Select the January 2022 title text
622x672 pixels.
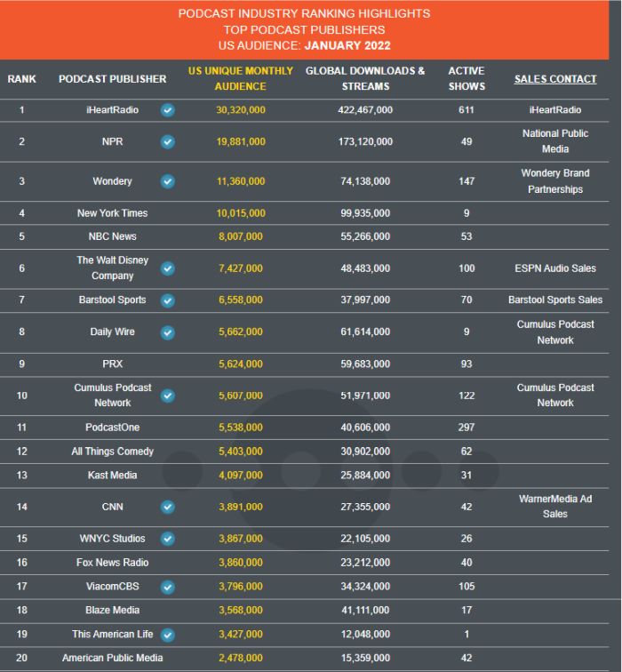tap(347, 46)
